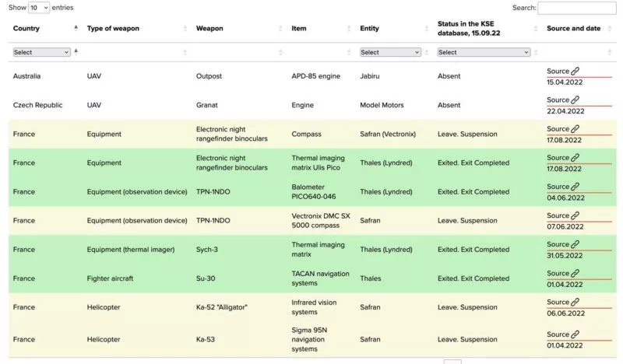
Task: Click the Jabiru entity cell
Action: coord(369,76)
